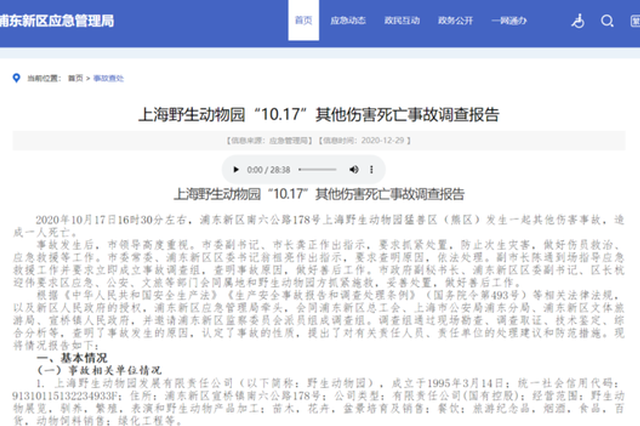The height and width of the screenshot is (426, 640).
Task: Click the large page title 上海野生动物园 "10.17" report
Action: 319,115
